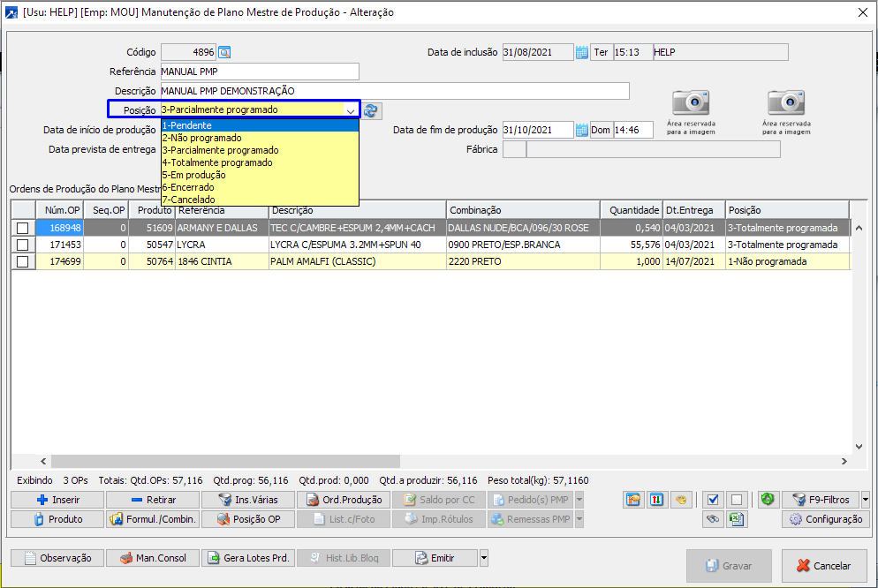Click Gera Lotes Prd. button
Image resolution: width=878 pixels, height=588 pixels.
pos(248,558)
